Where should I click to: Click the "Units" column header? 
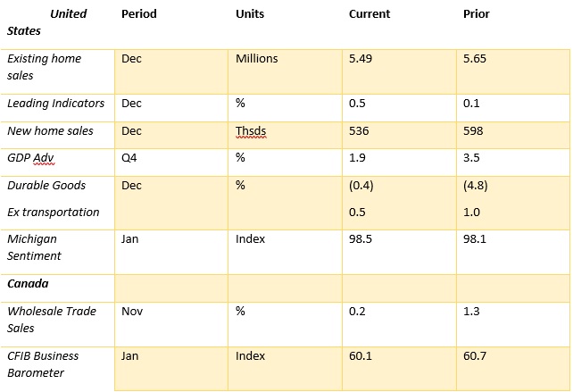pos(250,14)
